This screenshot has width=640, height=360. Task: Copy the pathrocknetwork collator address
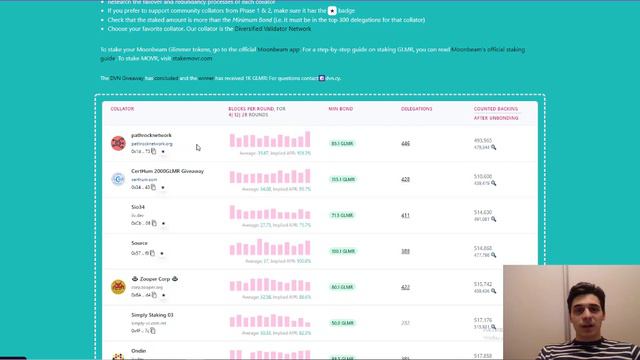tap(153, 151)
